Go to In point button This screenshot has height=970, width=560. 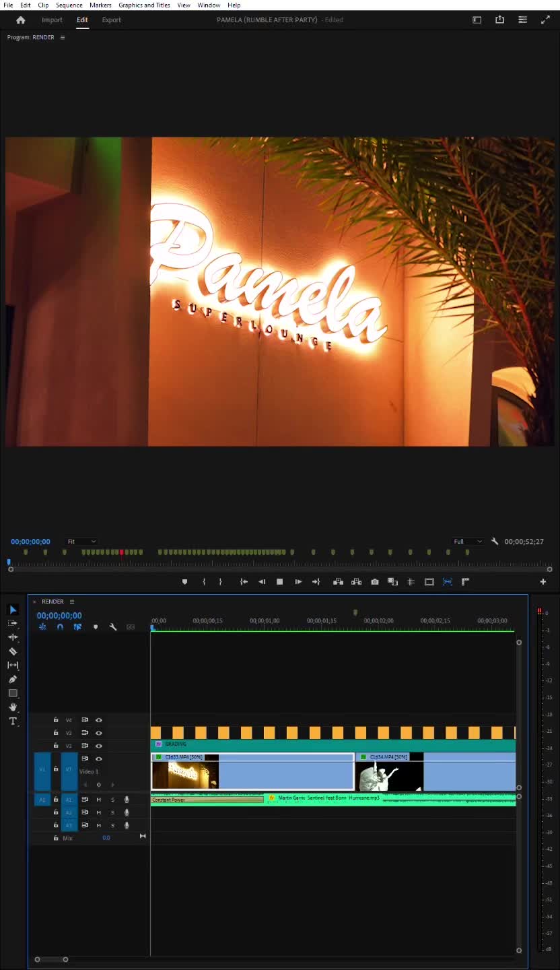pos(244,582)
